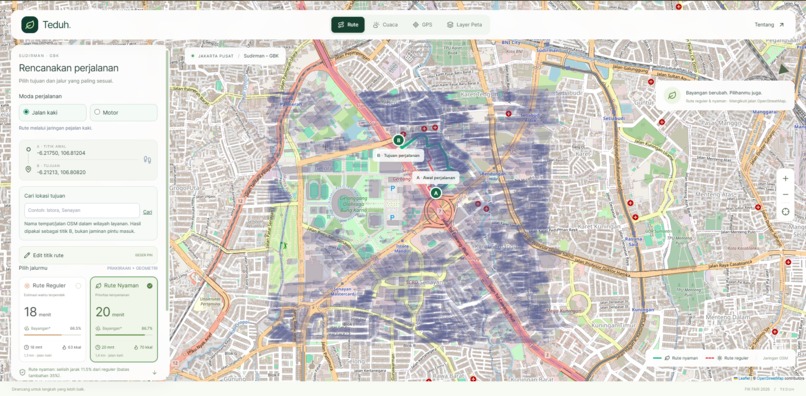Image resolution: width=806 pixels, height=396 pixels.
Task: Click the Rute Nyaman shade progress bar
Action: click(124, 335)
